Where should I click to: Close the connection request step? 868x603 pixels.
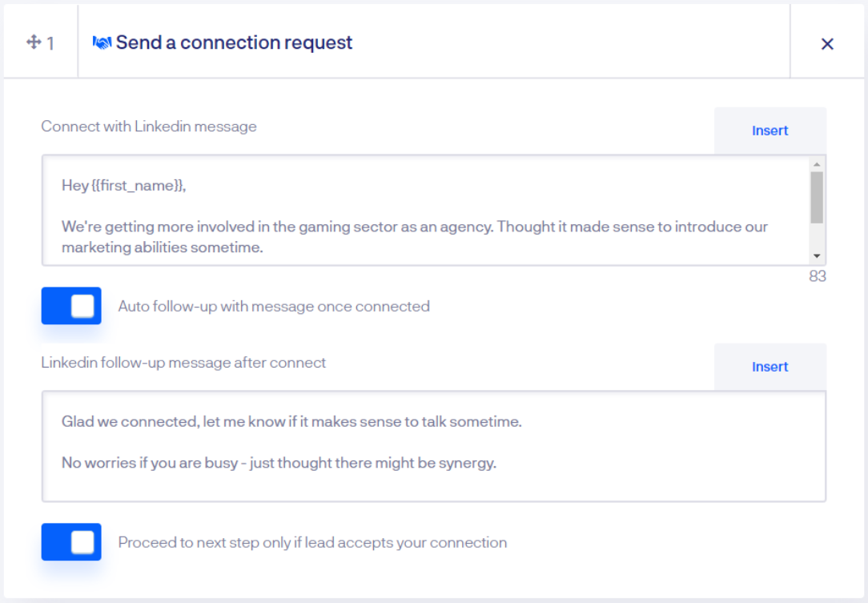[x=827, y=43]
